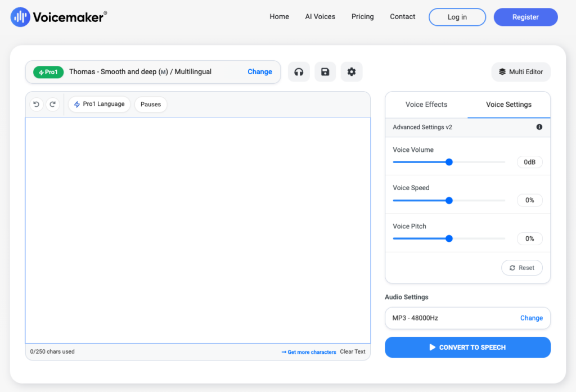Click inside the text input area

coord(197,230)
